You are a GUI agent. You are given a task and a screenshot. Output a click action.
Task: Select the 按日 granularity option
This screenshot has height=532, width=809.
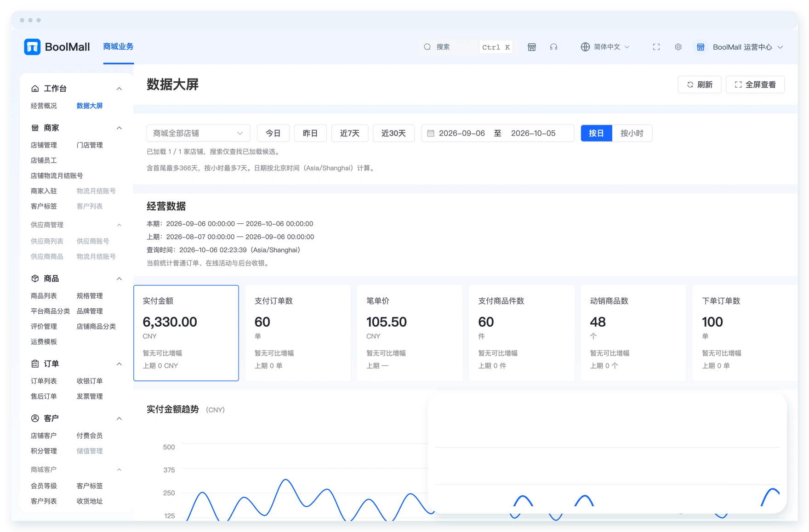596,133
